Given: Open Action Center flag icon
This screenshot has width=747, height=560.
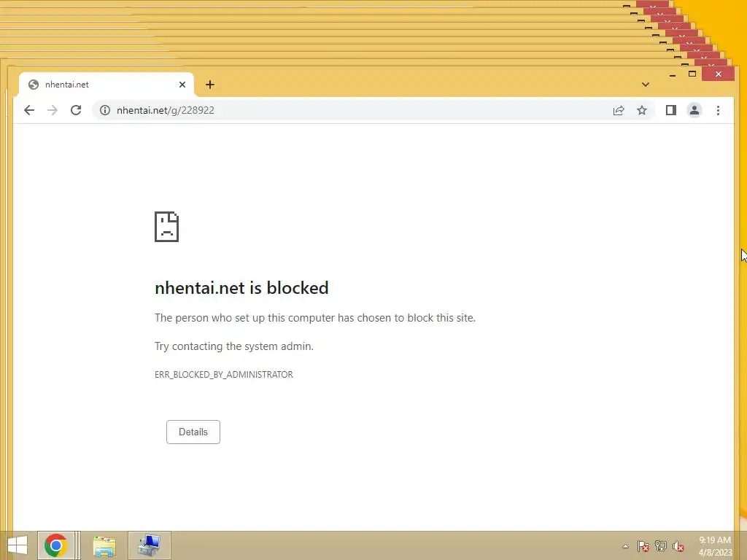Looking at the screenshot, I should (643, 546).
